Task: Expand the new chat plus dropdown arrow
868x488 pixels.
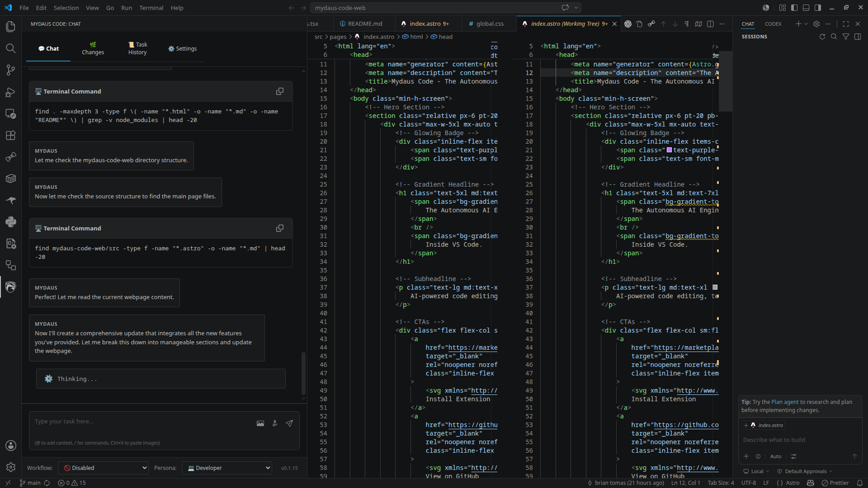Action: pyautogui.click(x=806, y=24)
